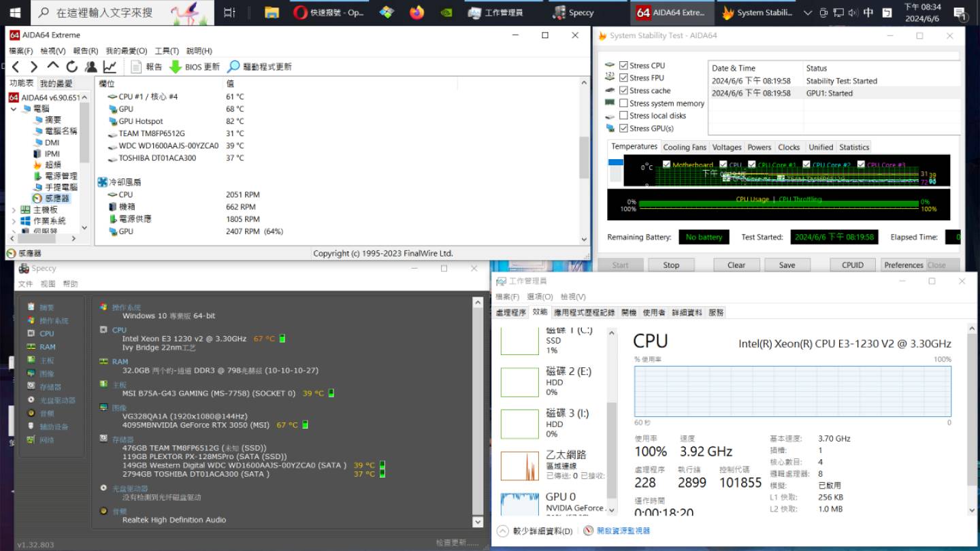Switch to Statistics tab

coord(854,147)
